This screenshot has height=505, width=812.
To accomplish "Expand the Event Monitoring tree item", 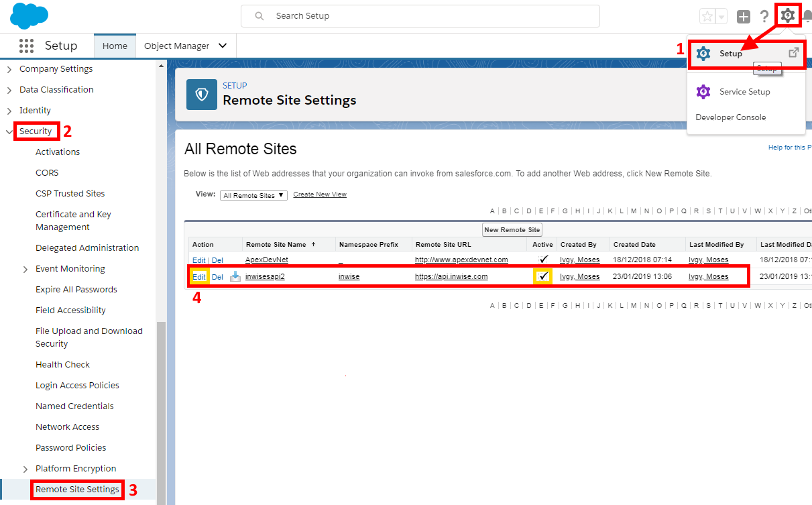I will [x=25, y=269].
